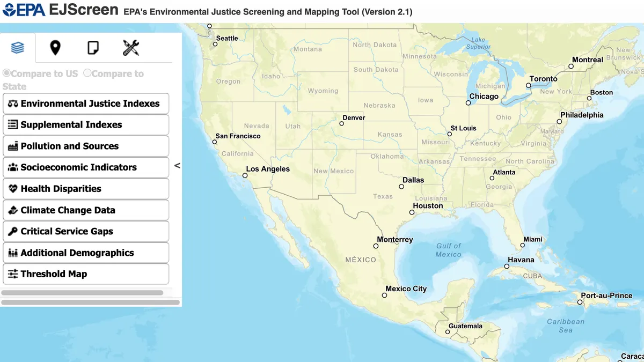Click the Miami city marker

click(x=523, y=246)
